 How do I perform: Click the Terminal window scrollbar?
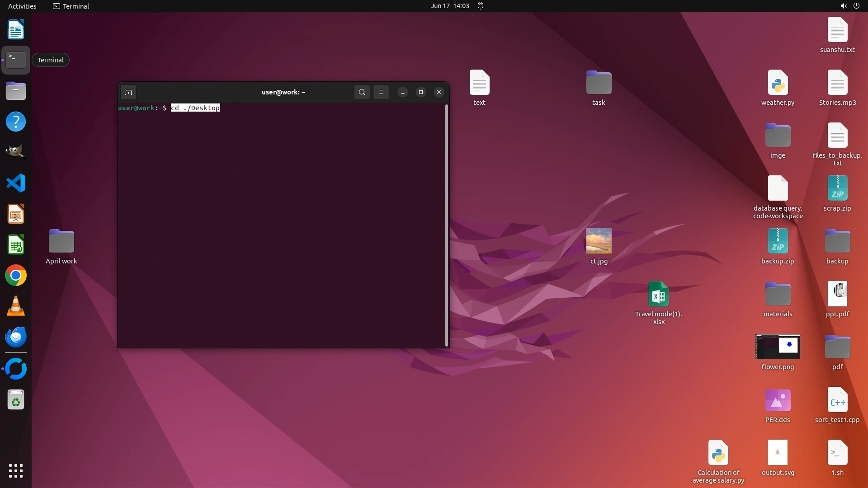pos(447,225)
